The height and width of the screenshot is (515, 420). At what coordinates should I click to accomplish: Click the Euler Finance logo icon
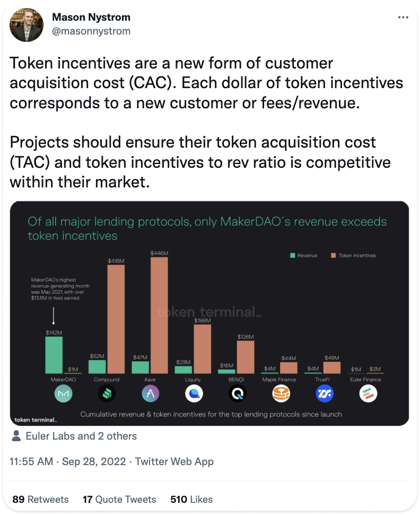(368, 393)
